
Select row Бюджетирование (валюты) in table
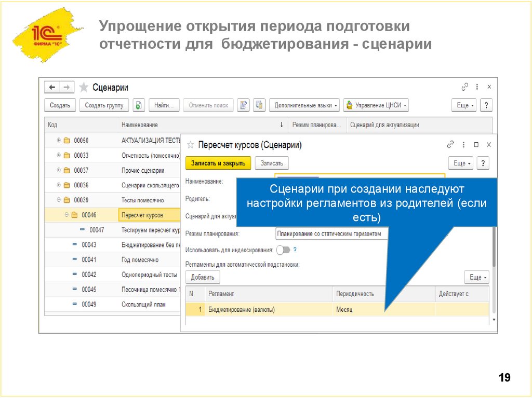[242, 310]
